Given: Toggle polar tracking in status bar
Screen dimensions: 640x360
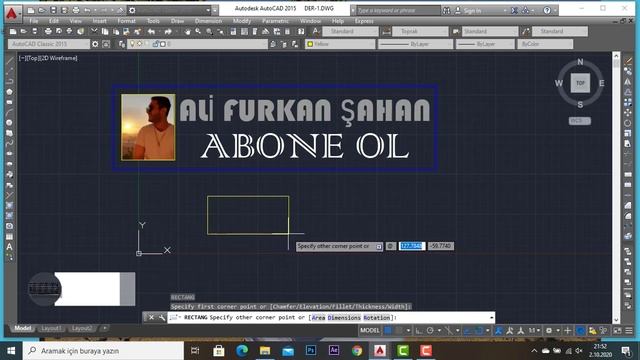Looking at the screenshot, I should pyautogui.click(x=430, y=331).
